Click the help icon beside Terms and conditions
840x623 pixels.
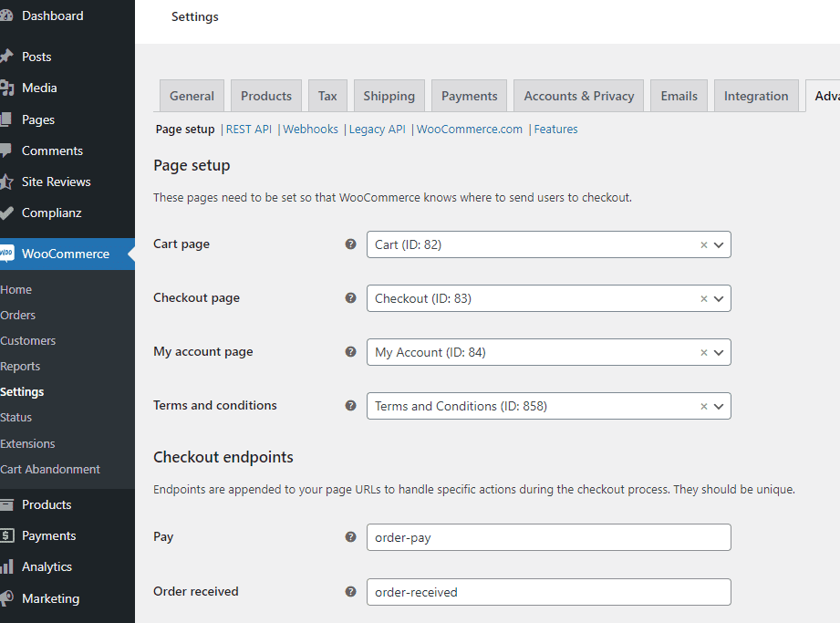click(x=351, y=406)
